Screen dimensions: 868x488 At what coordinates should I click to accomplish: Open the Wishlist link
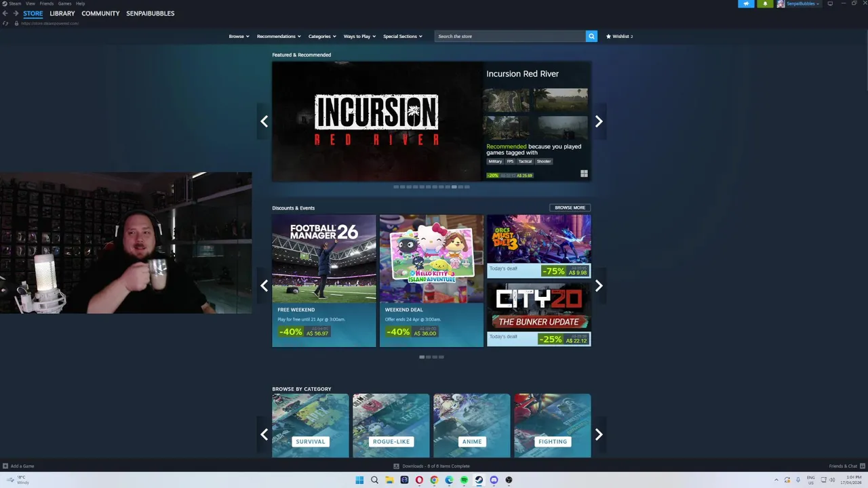pyautogui.click(x=619, y=36)
